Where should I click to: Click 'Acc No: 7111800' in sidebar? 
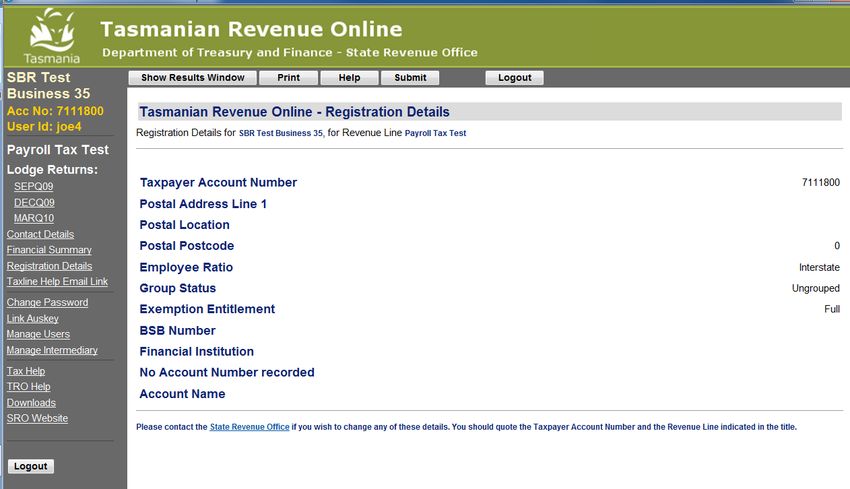(55, 111)
